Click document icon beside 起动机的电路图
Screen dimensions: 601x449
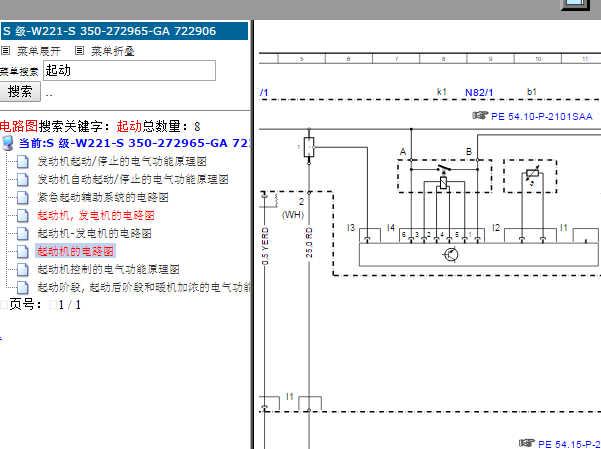23,252
